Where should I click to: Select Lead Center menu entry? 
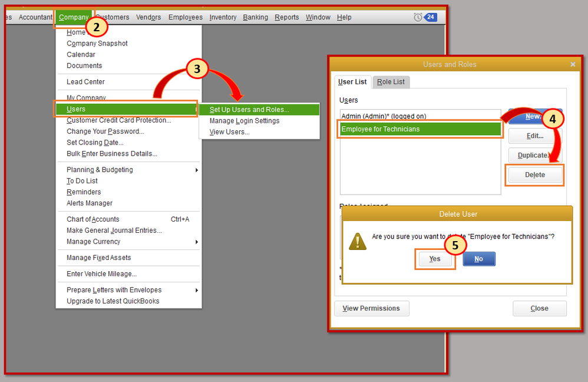tap(85, 82)
